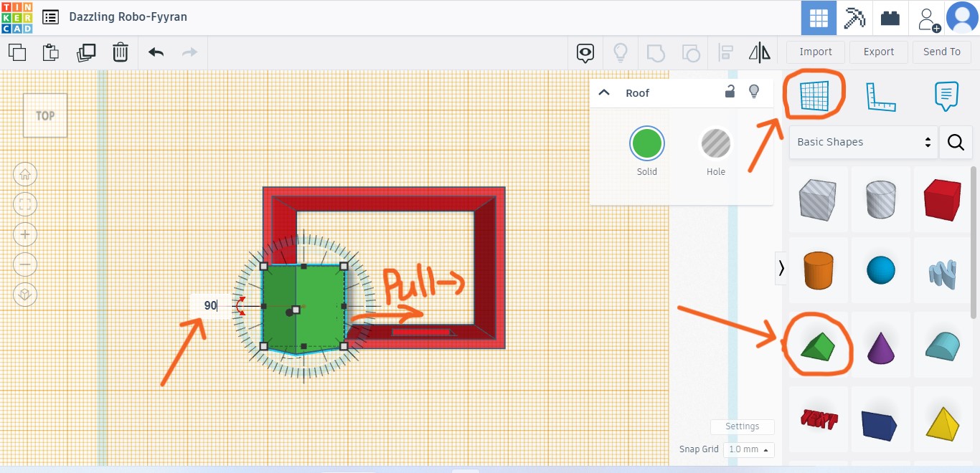
Task: Click the Export button
Action: [x=879, y=52]
